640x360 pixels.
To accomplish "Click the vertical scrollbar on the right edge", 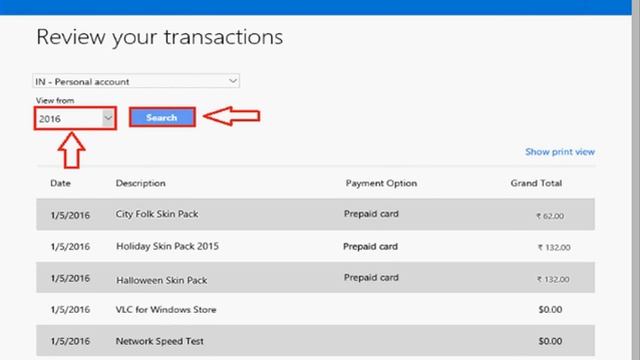I will pos(636,180).
